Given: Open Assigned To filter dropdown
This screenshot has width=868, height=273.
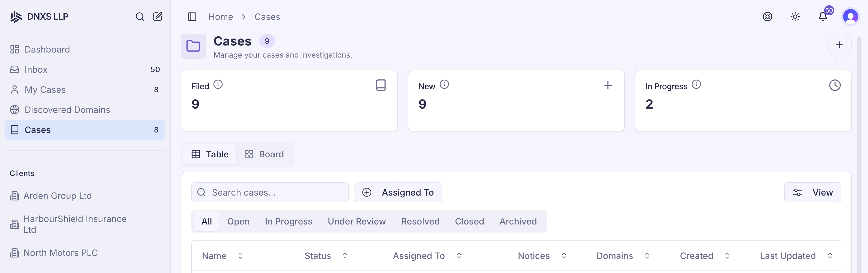Looking at the screenshot, I should [397, 192].
